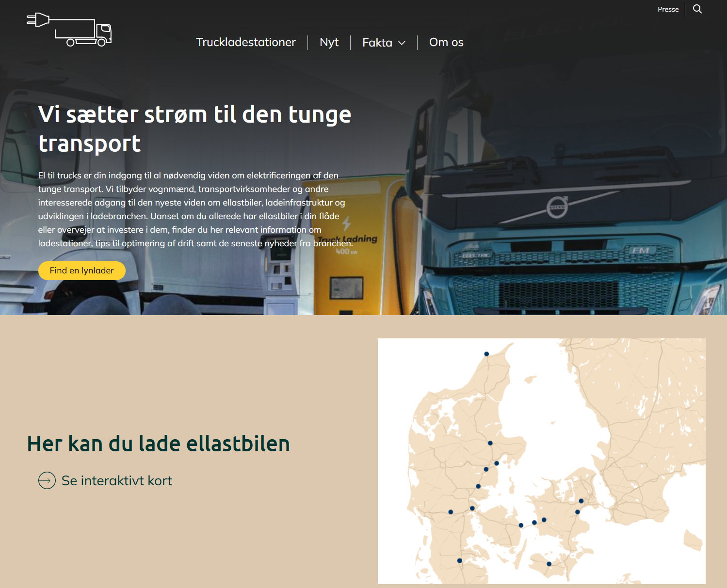Click the isolated dot in eastern mid-Jutland
Screen dimensions: 727x588
(x=490, y=443)
